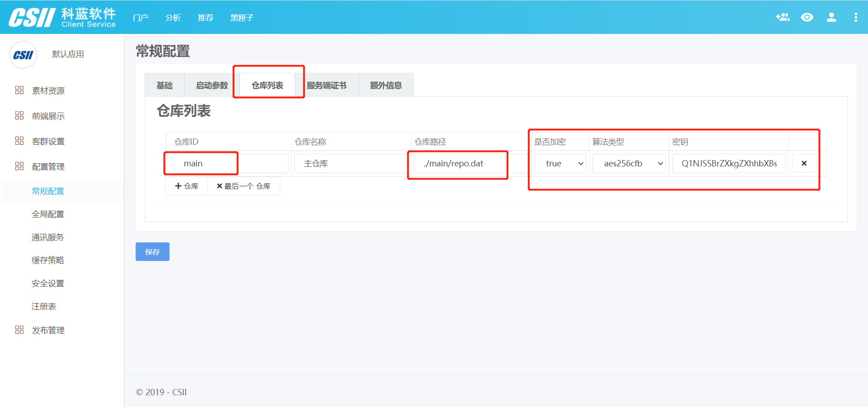Switch to the 额外信息 tab
Image resolution: width=868 pixels, height=407 pixels.
tap(386, 85)
